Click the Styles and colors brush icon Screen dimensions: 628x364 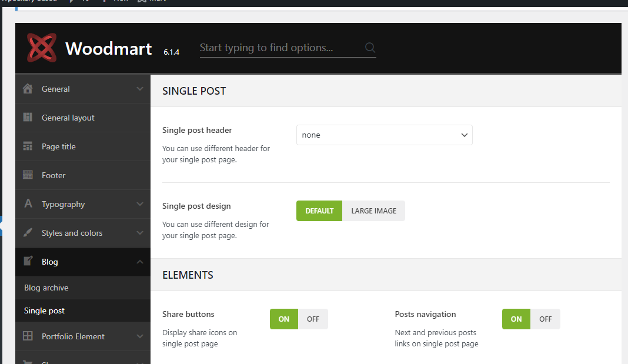[x=28, y=233]
